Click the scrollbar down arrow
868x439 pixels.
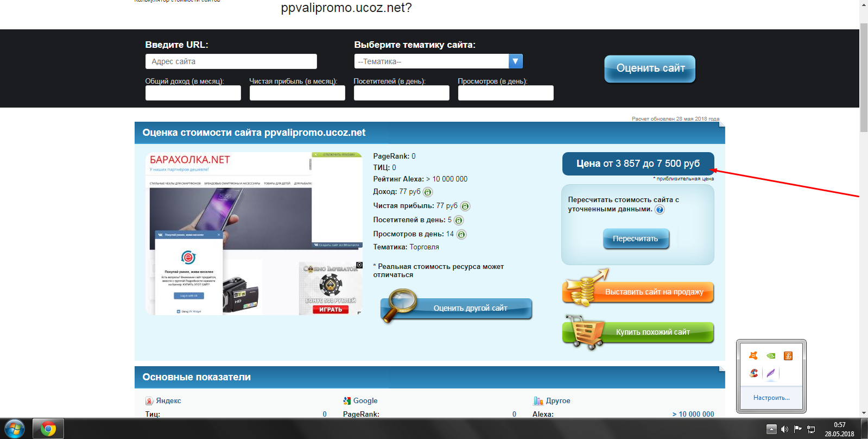[864, 413]
